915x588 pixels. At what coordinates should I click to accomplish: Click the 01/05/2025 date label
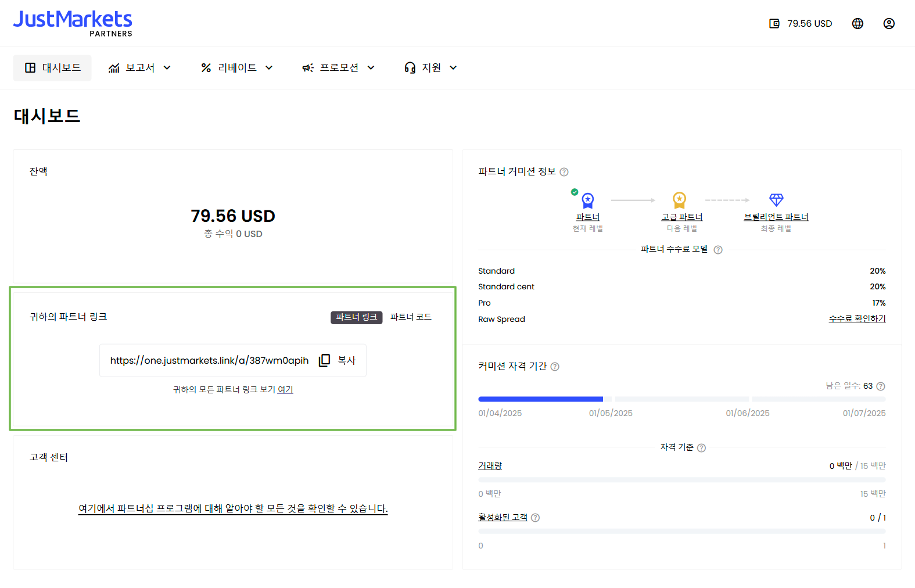[x=611, y=414]
